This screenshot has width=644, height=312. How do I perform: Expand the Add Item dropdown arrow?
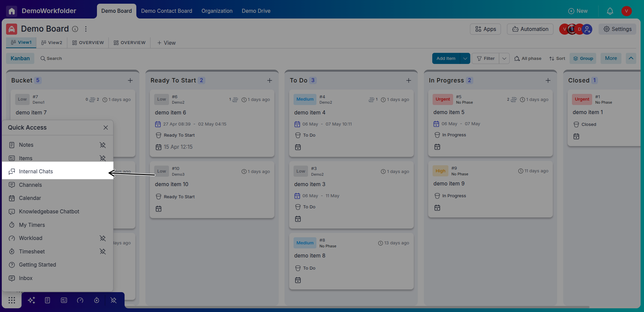pyautogui.click(x=465, y=58)
